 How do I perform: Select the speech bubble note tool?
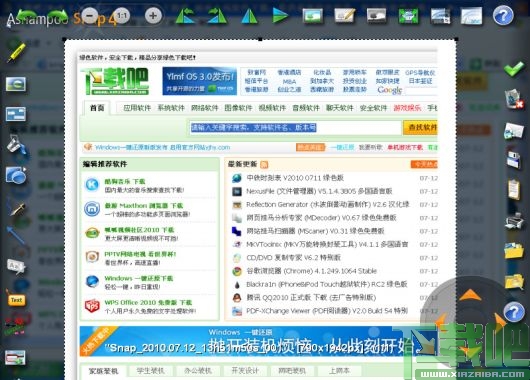tap(16, 266)
